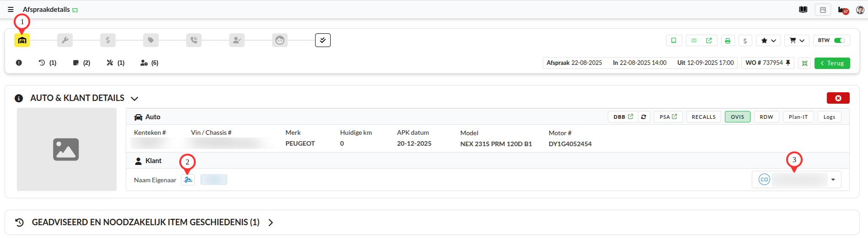Toggle the OVIS button
This screenshot has width=868, height=238.
tap(737, 117)
